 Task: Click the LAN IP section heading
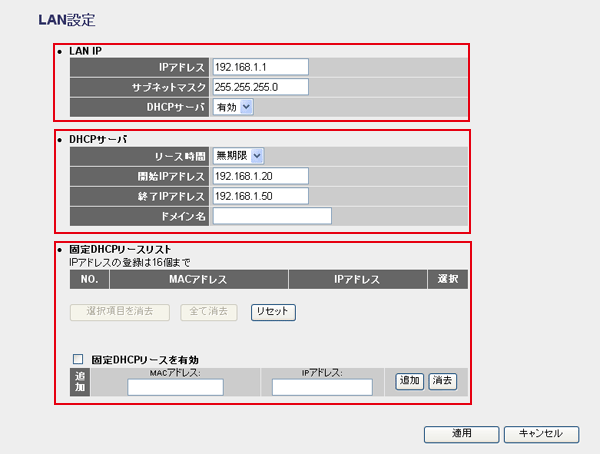tap(85, 51)
